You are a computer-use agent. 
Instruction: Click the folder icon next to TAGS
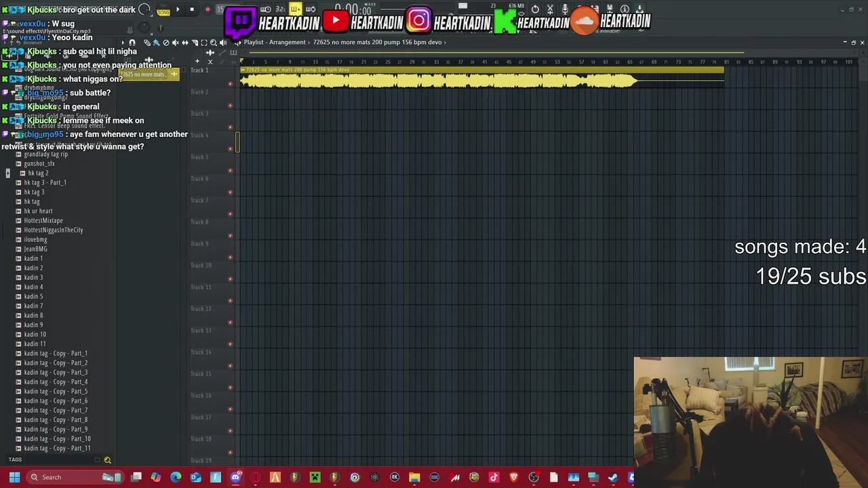tap(97, 460)
